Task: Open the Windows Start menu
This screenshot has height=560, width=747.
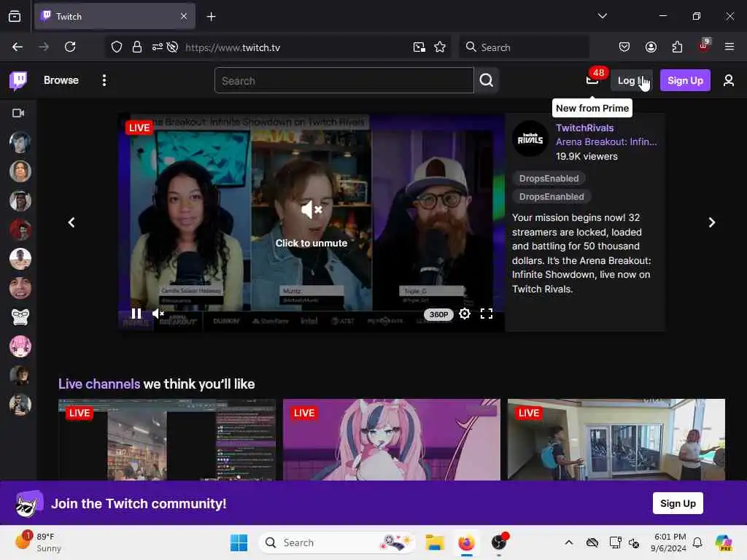Action: (239, 542)
